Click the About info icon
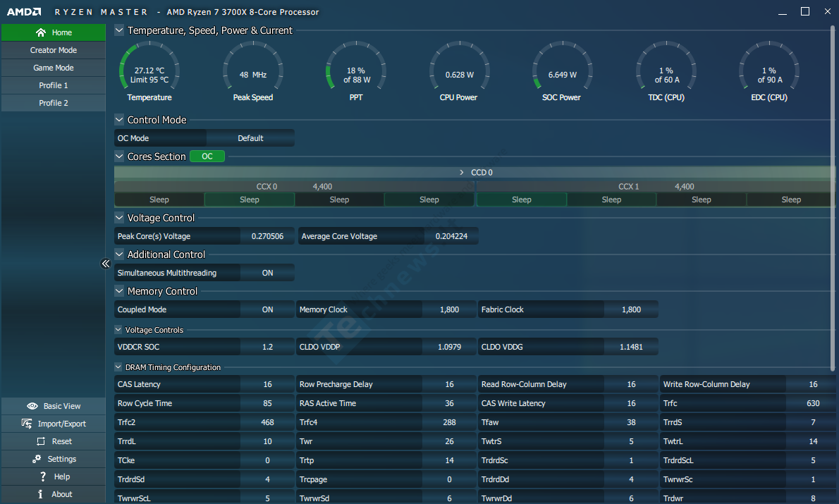 point(40,494)
